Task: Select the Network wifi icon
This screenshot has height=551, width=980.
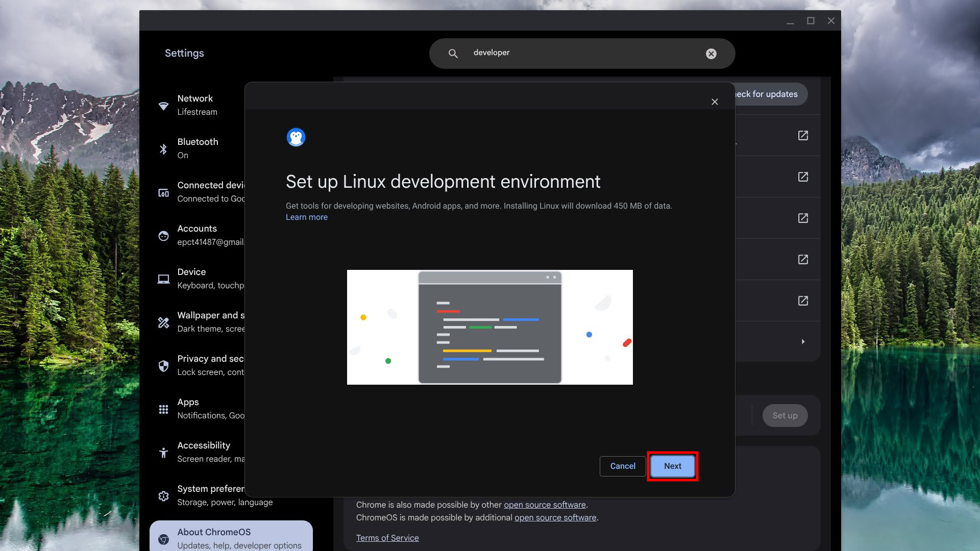Action: point(163,106)
